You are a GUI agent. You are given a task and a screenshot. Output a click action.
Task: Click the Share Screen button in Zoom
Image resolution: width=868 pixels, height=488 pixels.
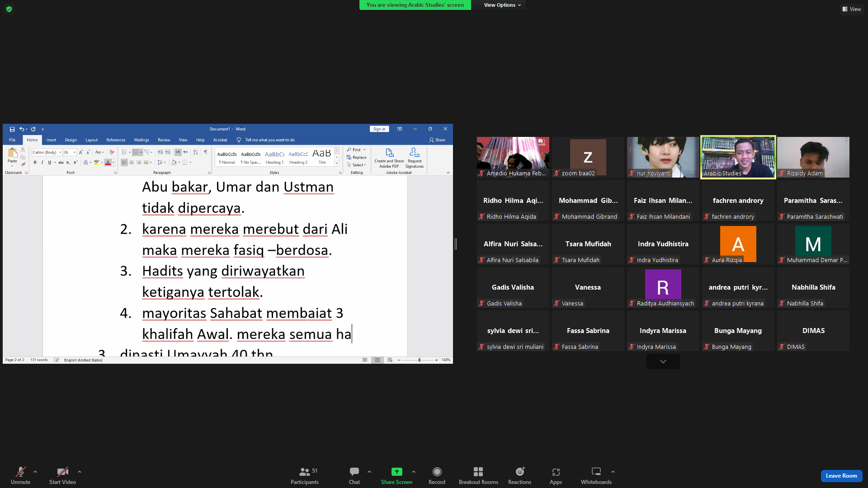(396, 475)
